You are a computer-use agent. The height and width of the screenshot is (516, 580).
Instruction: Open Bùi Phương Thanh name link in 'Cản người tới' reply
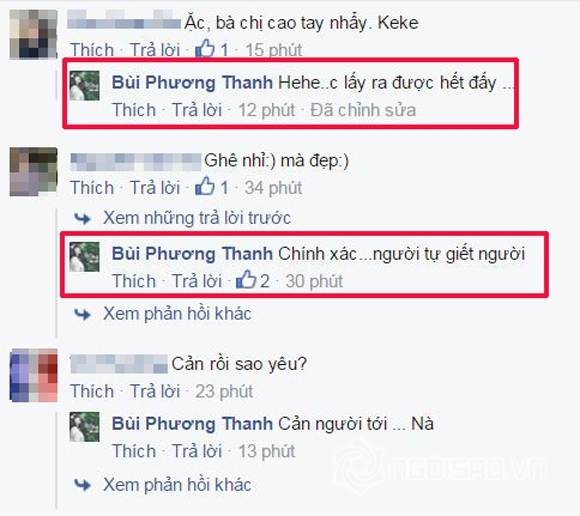click(x=192, y=424)
